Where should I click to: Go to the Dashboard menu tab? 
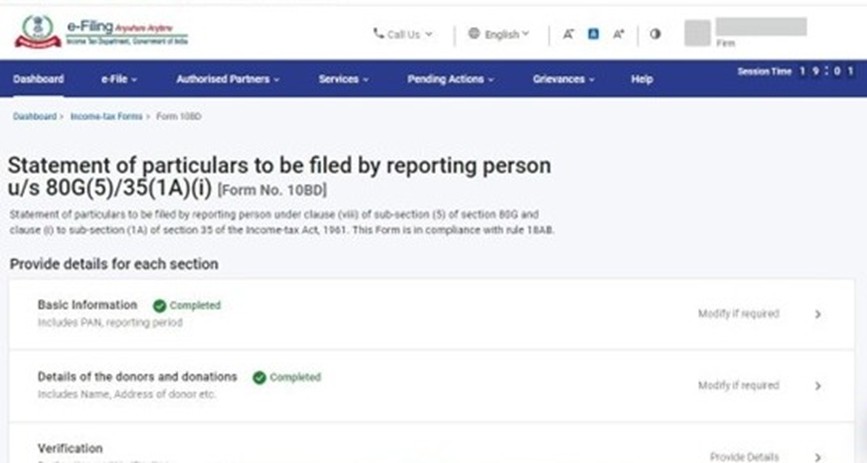point(38,79)
